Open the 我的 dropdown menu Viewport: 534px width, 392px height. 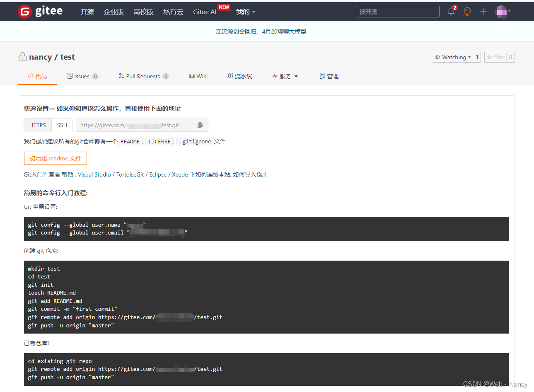tap(246, 12)
